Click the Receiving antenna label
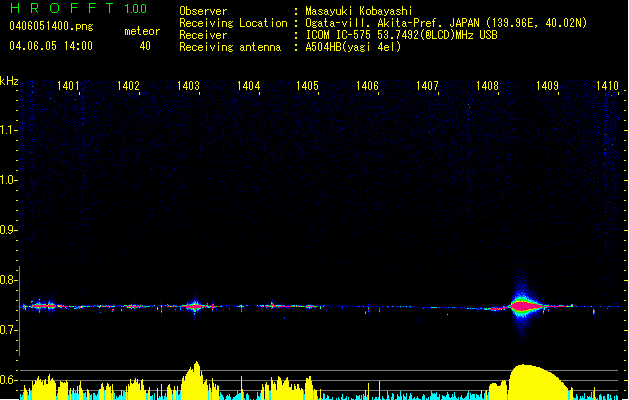The height and width of the screenshot is (400, 629). (x=230, y=47)
